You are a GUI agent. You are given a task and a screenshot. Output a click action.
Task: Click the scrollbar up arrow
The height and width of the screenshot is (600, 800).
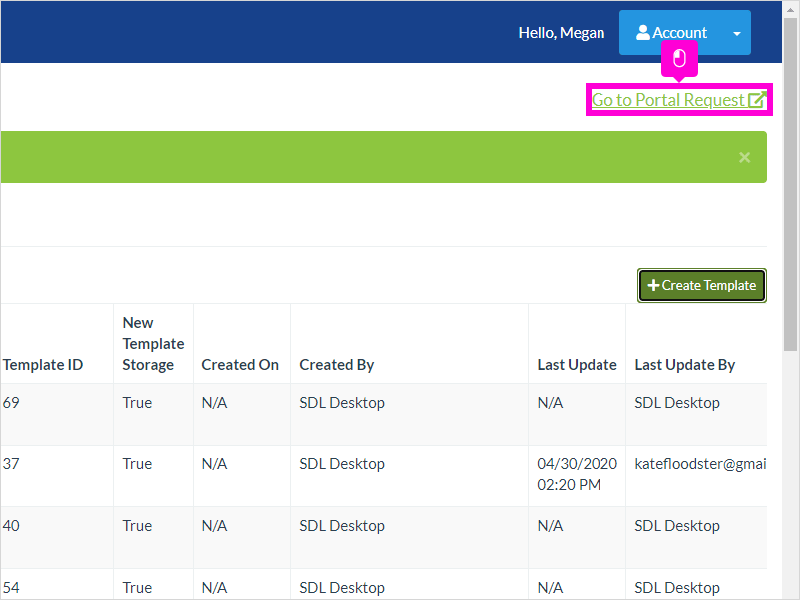(x=790, y=9)
